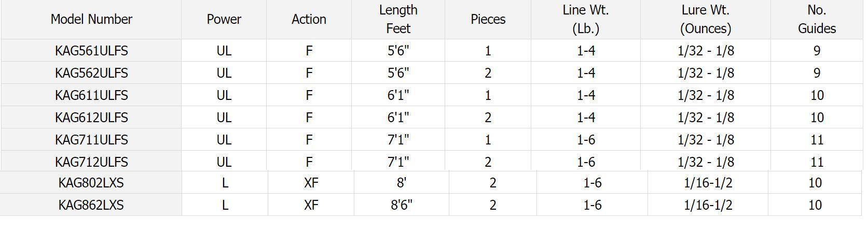Select model KAG561ULFS cell
868x233 pixels.
pyautogui.click(x=91, y=51)
